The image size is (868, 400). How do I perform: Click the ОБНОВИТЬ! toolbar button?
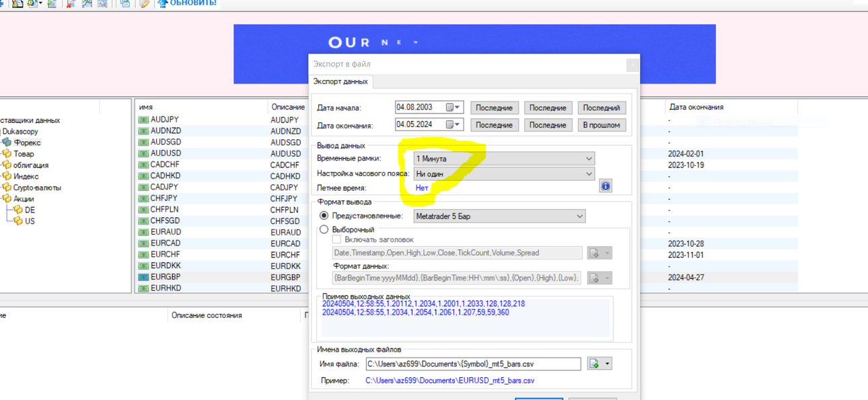[x=187, y=3]
